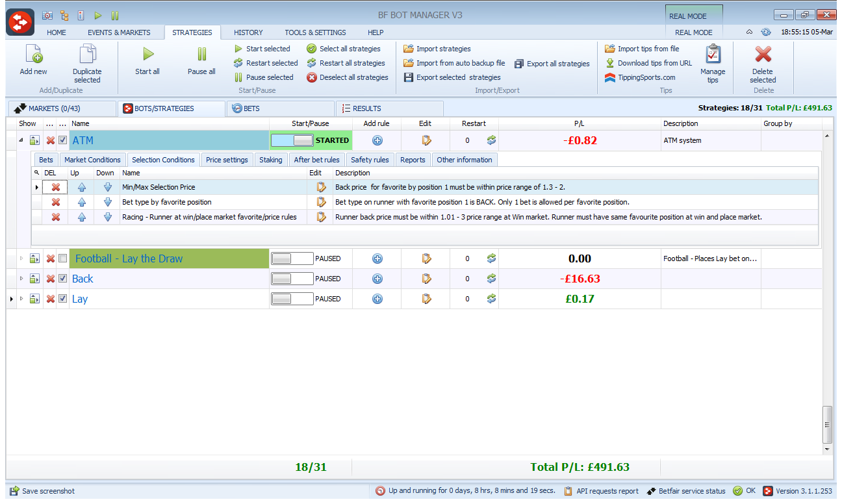Expand the Lay strategy row
The image size is (842, 504).
[21, 299]
